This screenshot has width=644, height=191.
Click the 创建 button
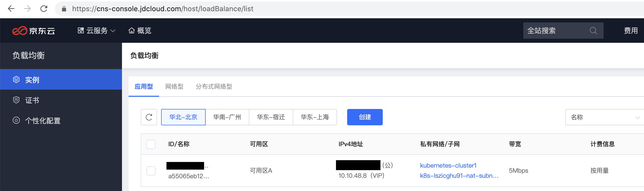click(x=365, y=117)
